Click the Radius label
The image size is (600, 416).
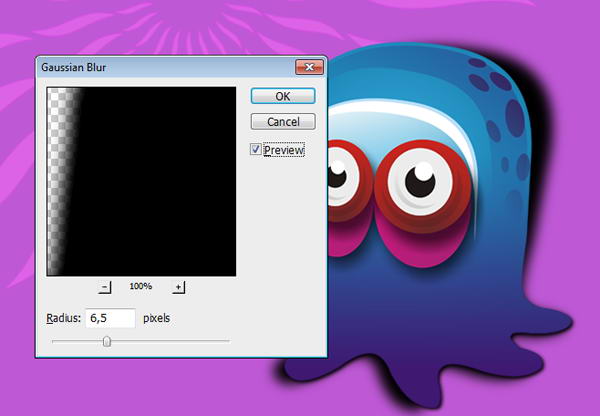pyautogui.click(x=64, y=318)
